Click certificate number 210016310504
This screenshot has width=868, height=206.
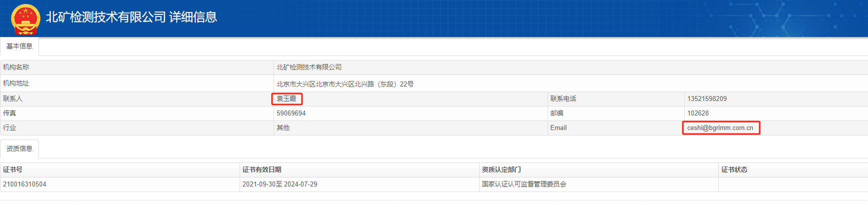24,184
